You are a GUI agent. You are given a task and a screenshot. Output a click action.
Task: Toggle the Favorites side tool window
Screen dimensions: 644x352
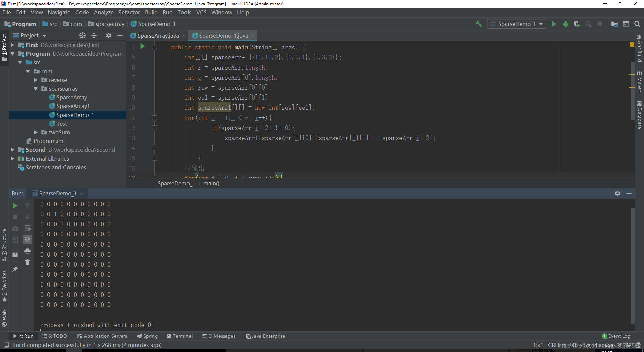(x=4, y=286)
